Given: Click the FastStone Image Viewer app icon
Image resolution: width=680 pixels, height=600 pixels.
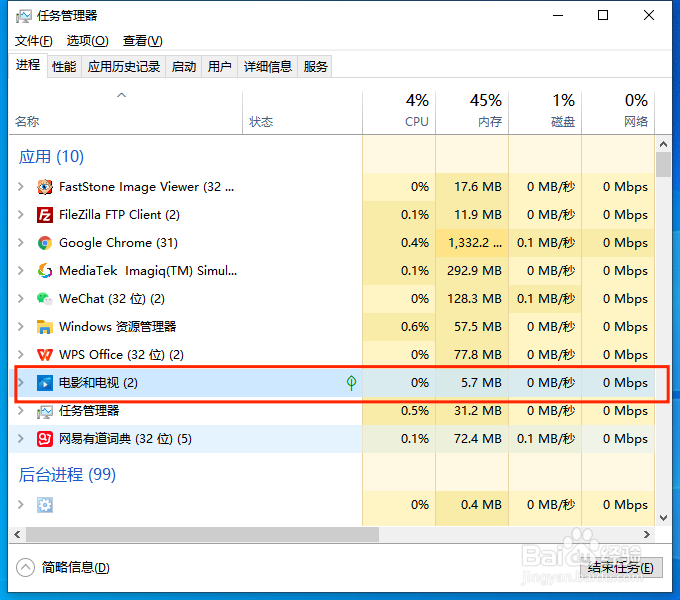Looking at the screenshot, I should [45, 187].
